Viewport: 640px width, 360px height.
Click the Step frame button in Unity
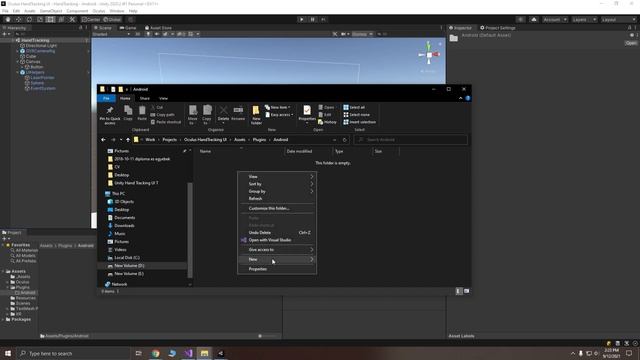tap(324, 19)
